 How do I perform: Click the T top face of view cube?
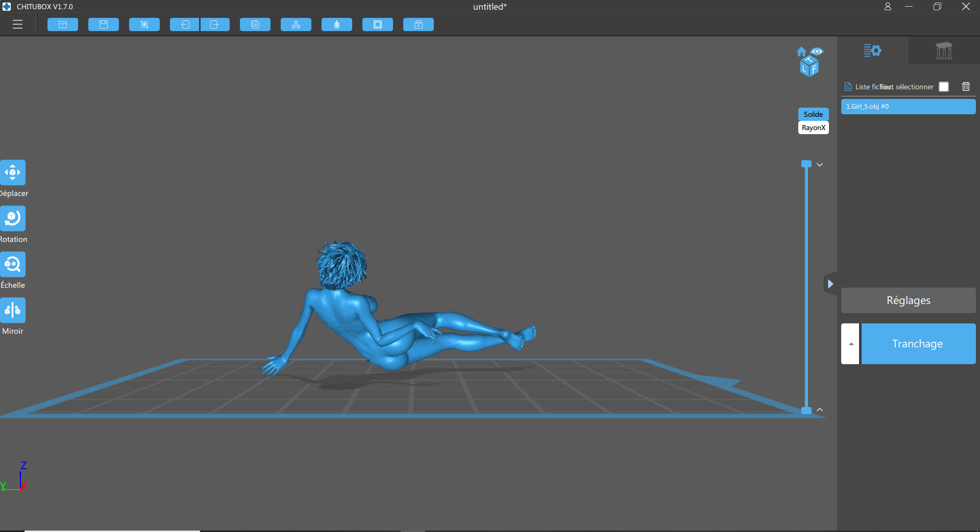pyautogui.click(x=810, y=60)
